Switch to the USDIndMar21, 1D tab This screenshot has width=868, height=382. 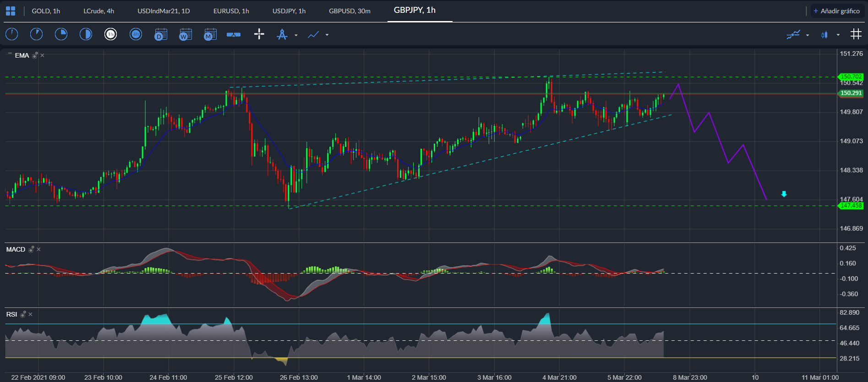click(164, 11)
